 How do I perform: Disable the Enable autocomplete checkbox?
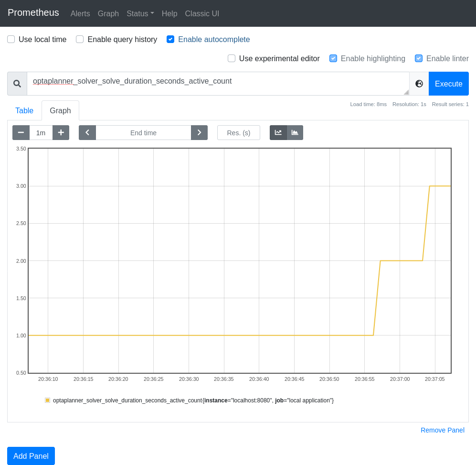coord(170,39)
